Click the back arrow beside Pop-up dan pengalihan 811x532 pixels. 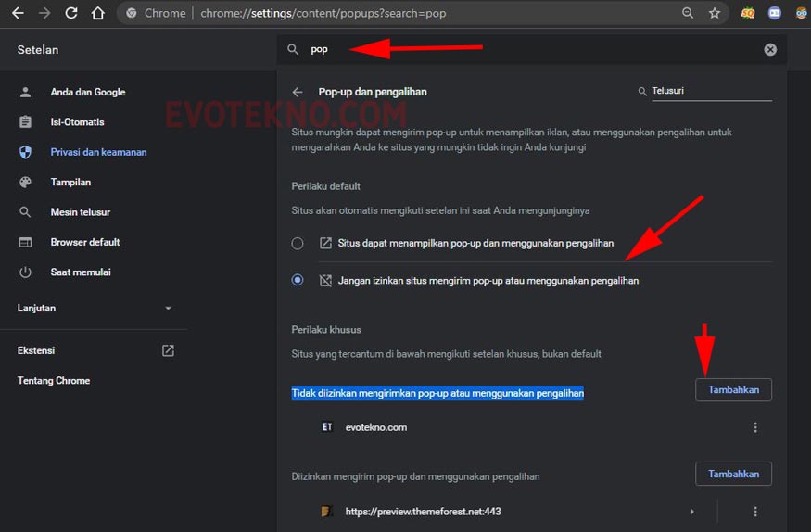pyautogui.click(x=298, y=92)
